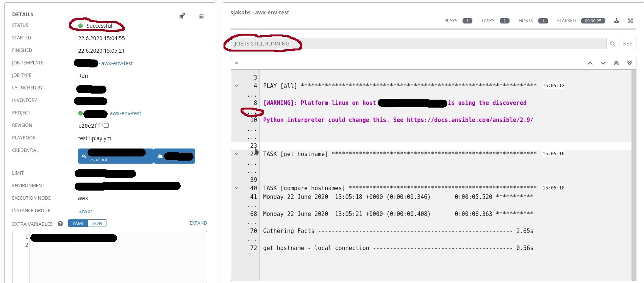Viewport: 644px width, 283px height.
Task: Click the green project status dot
Action: [80, 113]
